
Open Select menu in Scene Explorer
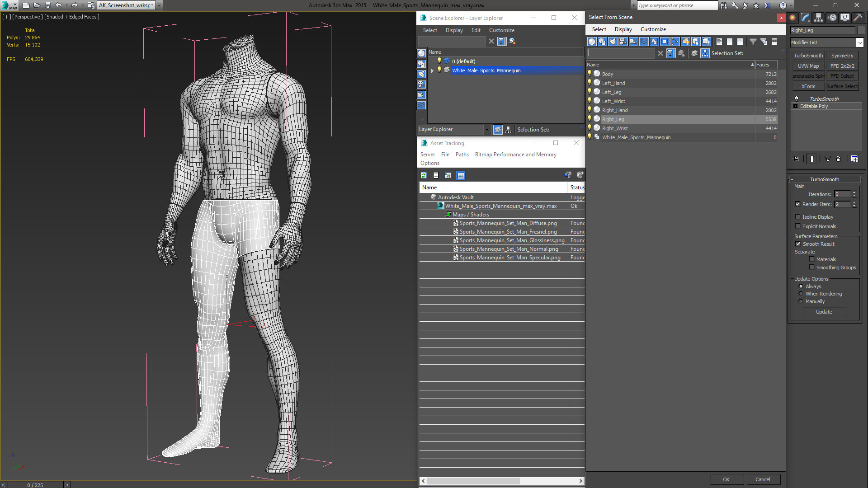(430, 30)
